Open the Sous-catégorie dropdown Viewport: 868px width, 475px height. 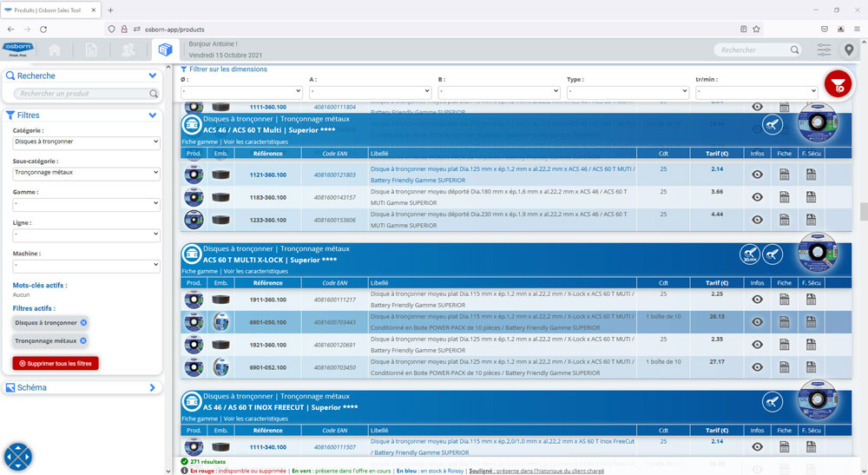click(86, 174)
